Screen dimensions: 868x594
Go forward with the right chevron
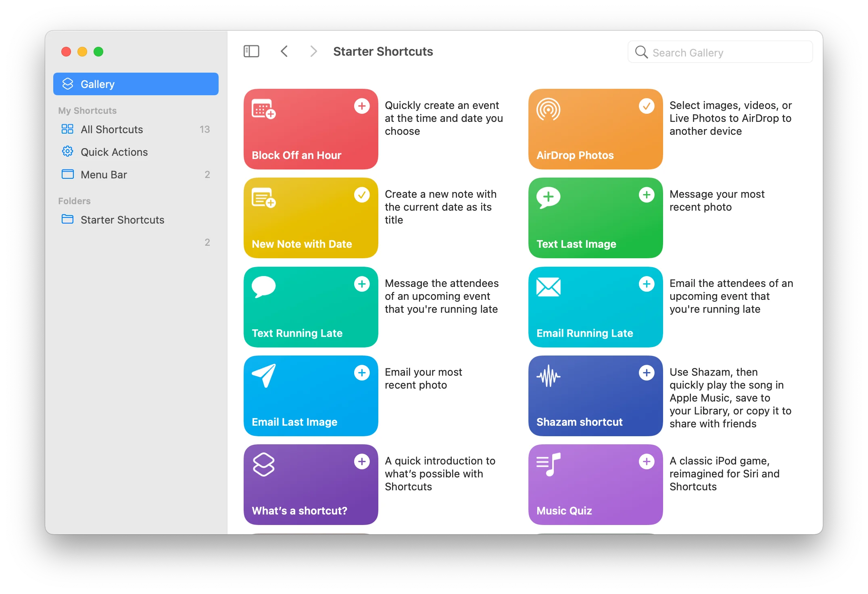click(x=313, y=51)
